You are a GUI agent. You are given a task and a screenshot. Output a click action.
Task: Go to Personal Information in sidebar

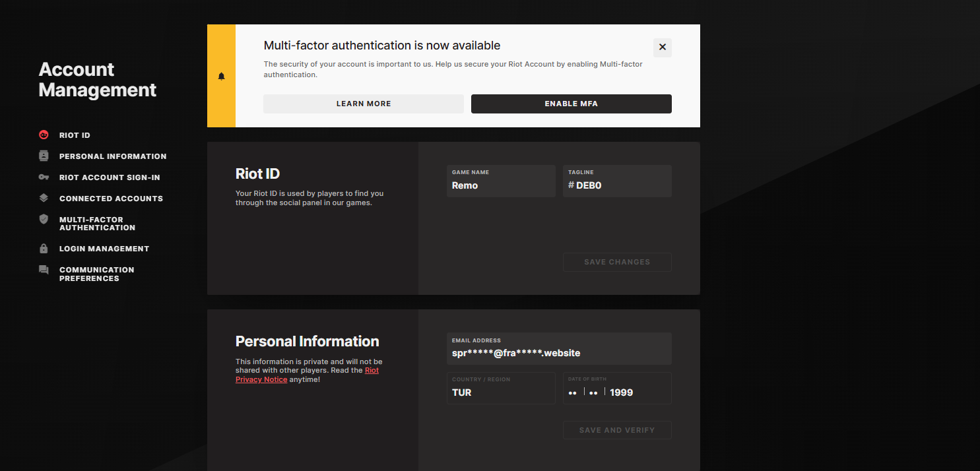coord(113,156)
